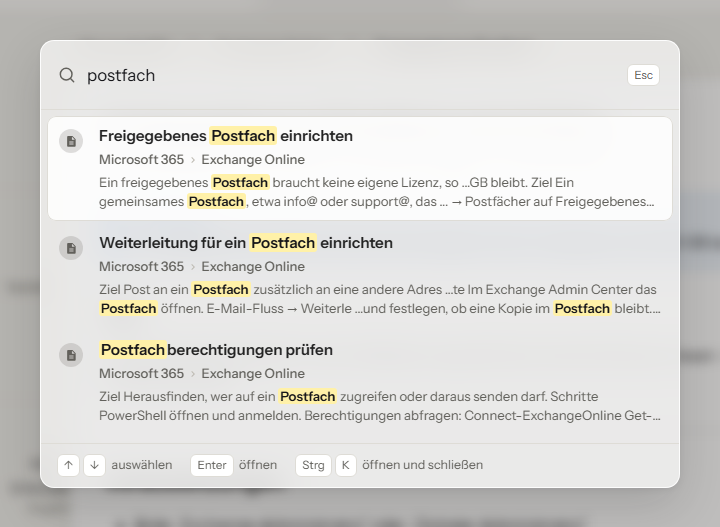
Task: Click document icon of "Weiterleitung für ein Postfach"
Action: coord(71,248)
